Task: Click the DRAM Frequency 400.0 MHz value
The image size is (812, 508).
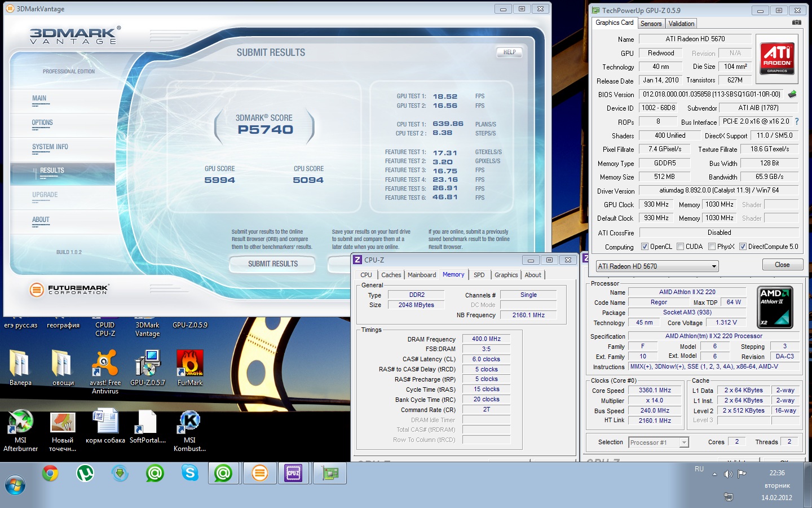Action: pyautogui.click(x=486, y=339)
